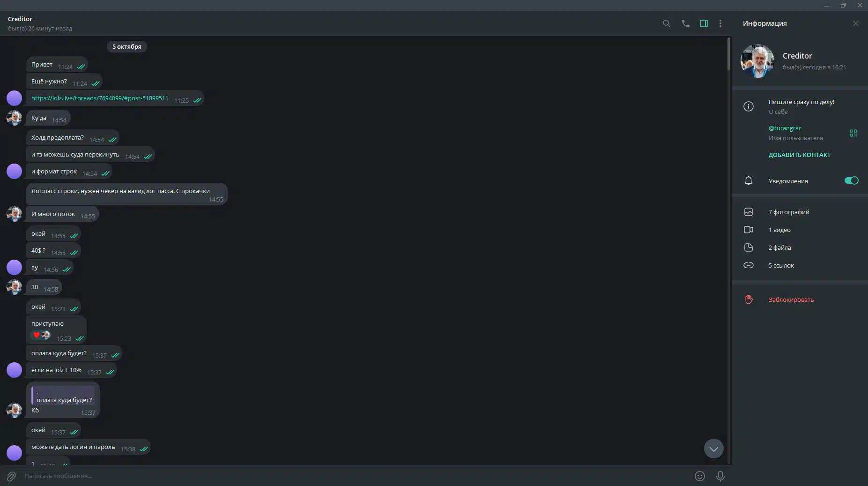Jump to latest message with down arrow

coord(713,449)
